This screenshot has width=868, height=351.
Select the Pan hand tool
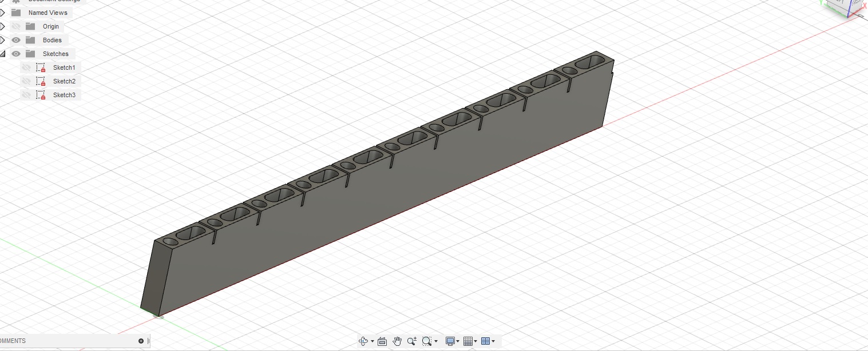(x=397, y=341)
